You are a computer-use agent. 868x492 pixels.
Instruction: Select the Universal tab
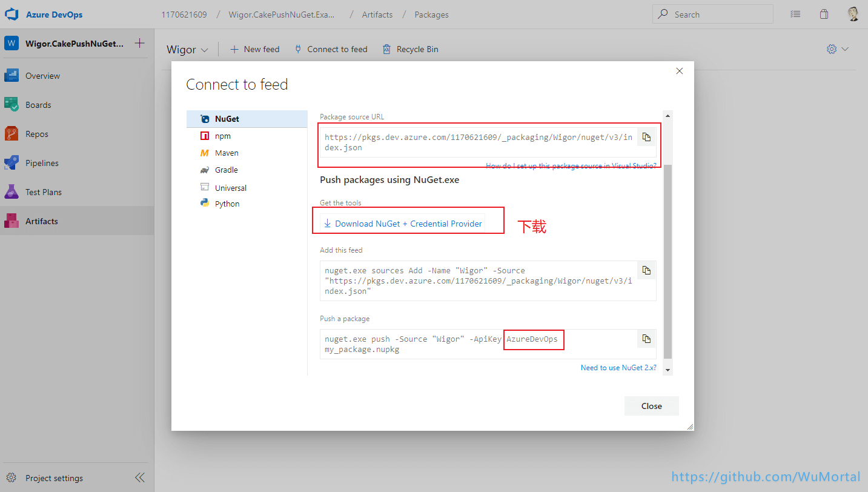[247, 188]
